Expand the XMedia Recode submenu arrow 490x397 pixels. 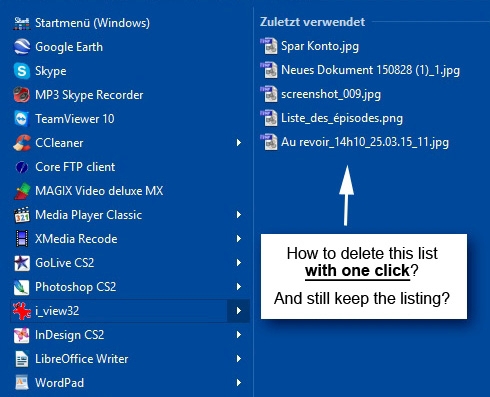(239, 239)
